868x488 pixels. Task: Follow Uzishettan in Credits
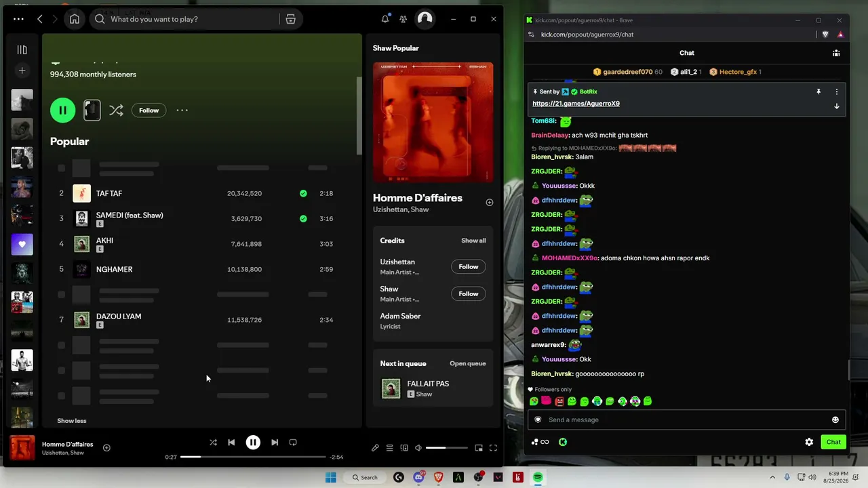click(x=469, y=266)
